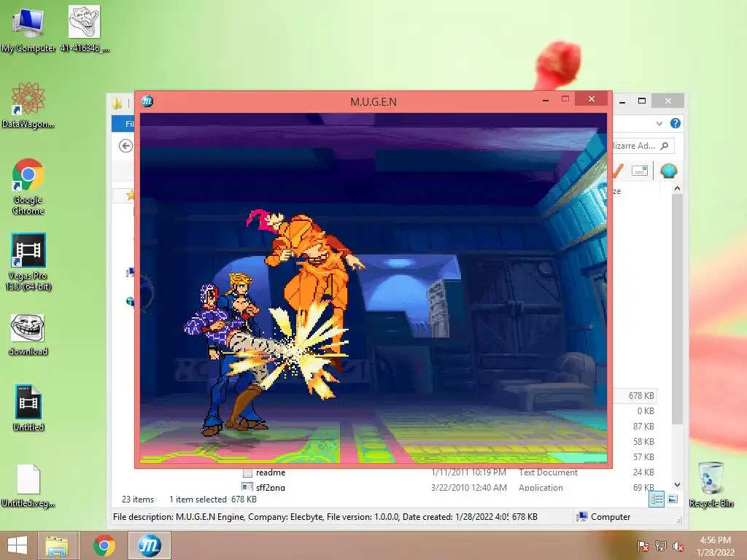This screenshot has width=747, height=560.
Task: Open the 41-416346 trollface image file
Action: point(85,28)
